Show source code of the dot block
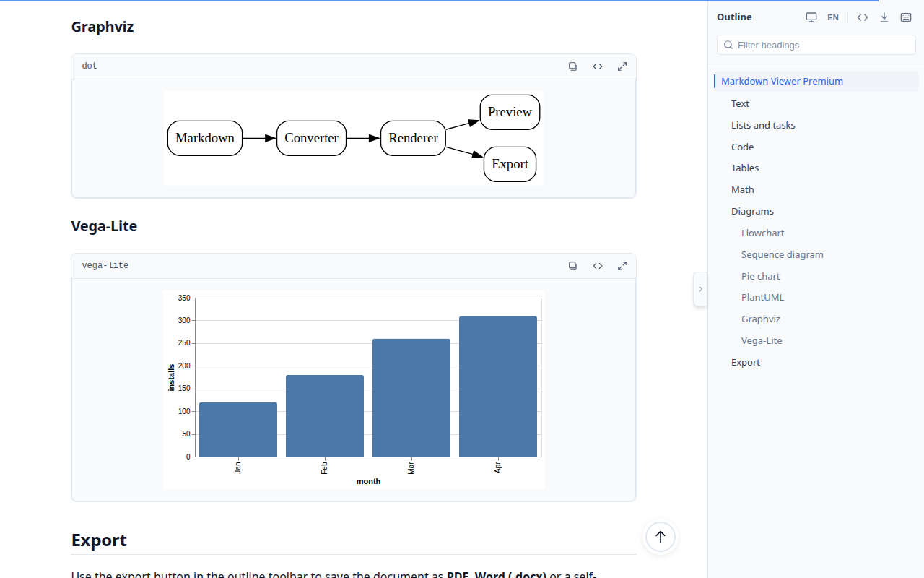Image resolution: width=924 pixels, height=578 pixels. point(598,66)
